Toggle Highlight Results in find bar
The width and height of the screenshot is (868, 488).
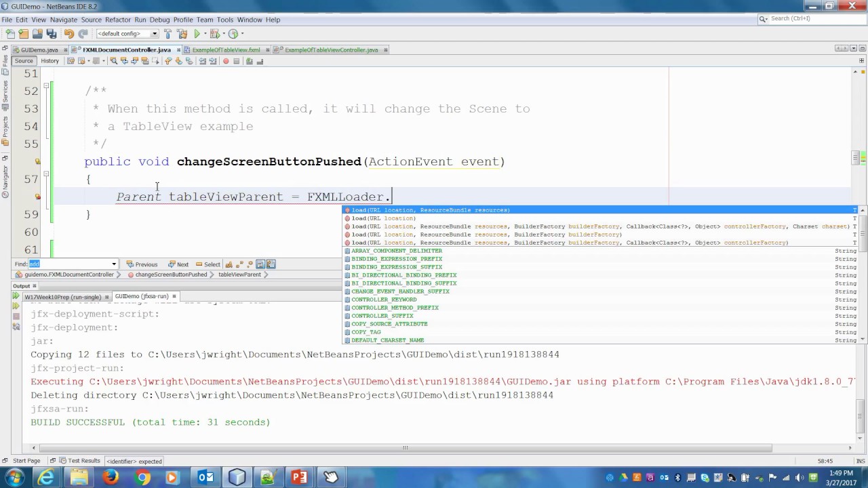click(x=260, y=264)
